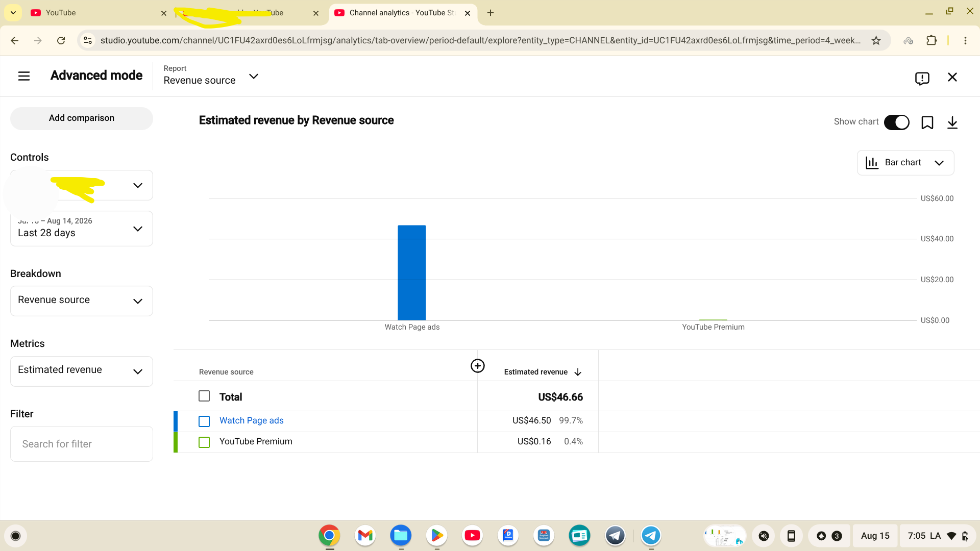Reload the Channel analytics page

tap(61, 40)
